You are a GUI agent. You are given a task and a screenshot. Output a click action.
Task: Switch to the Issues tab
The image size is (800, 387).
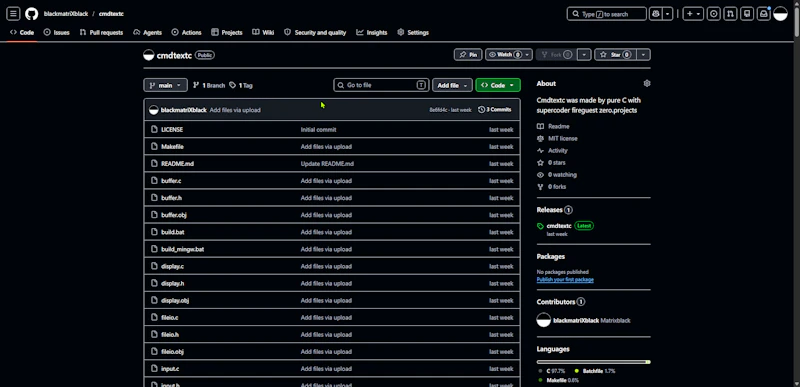57,33
